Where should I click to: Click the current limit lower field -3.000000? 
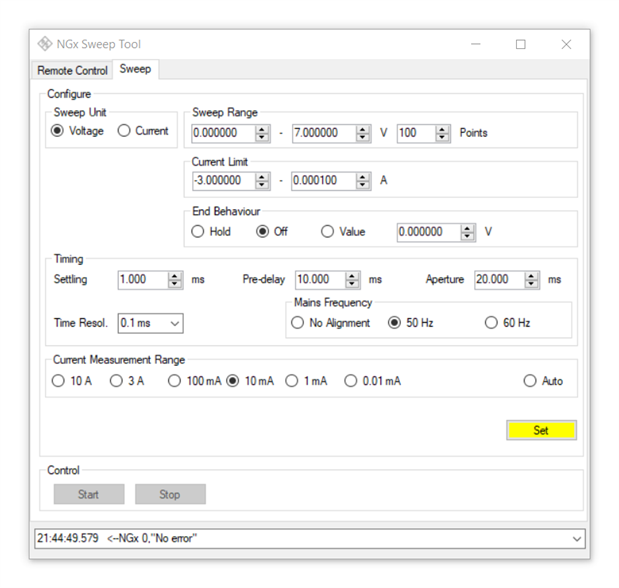pyautogui.click(x=223, y=180)
